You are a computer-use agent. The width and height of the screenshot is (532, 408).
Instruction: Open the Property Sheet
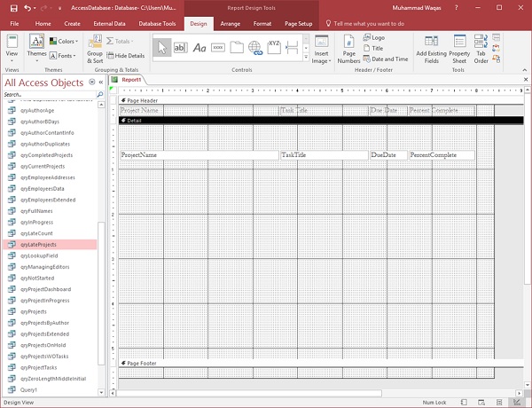pos(459,50)
